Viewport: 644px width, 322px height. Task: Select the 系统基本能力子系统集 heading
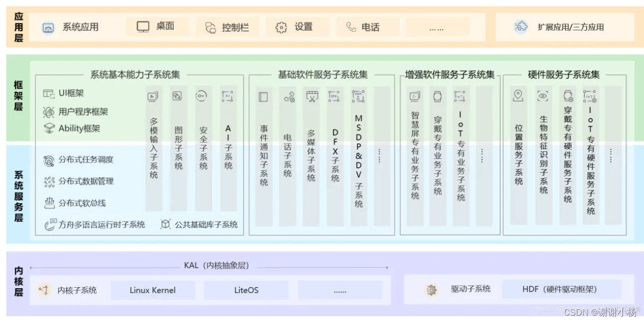134,75
